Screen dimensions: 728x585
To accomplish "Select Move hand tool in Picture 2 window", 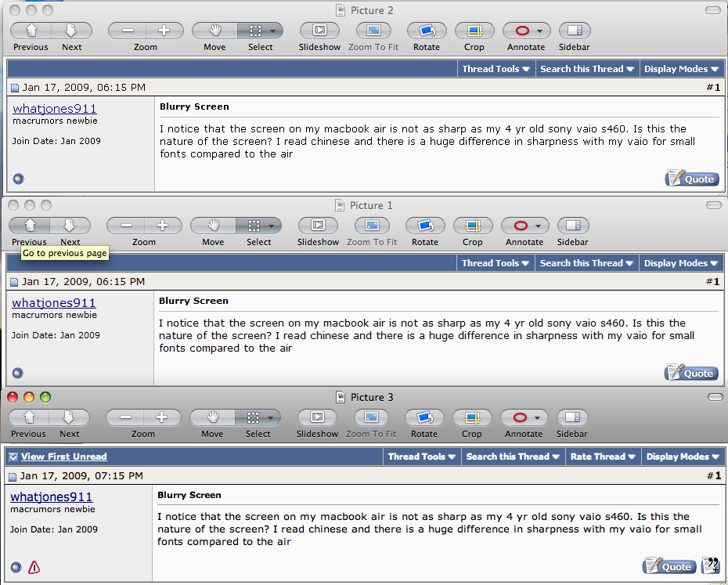I will pyautogui.click(x=214, y=31).
